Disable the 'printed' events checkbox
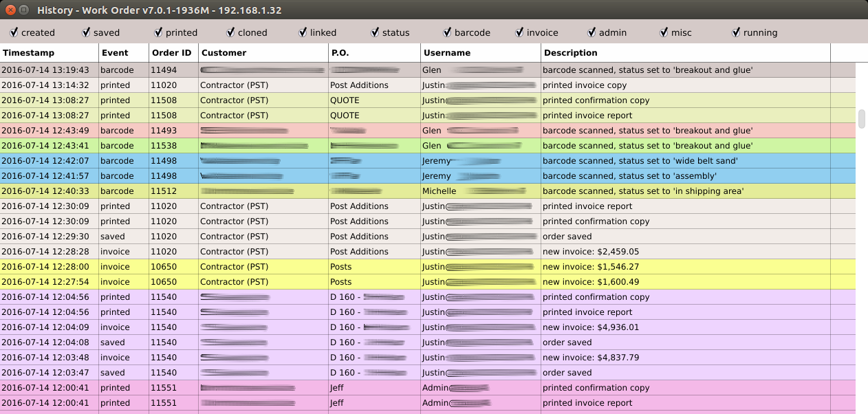Screen dimensions: 868x414 click(159, 32)
